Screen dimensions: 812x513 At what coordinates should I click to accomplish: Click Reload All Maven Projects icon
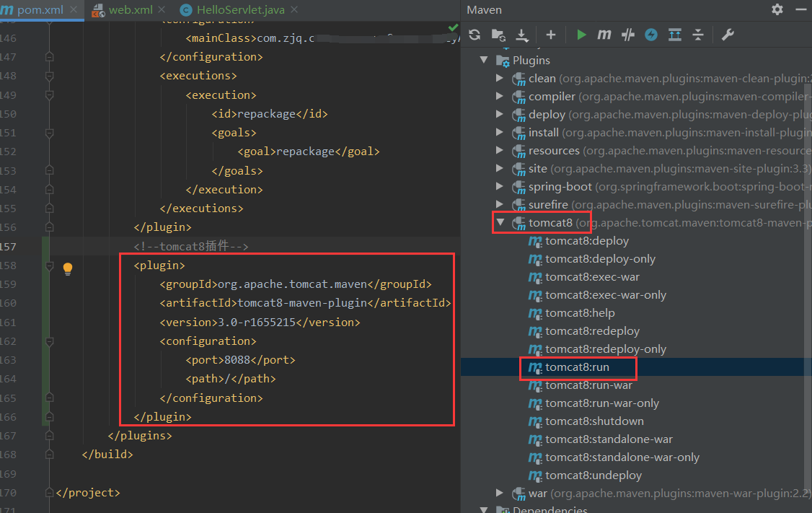tap(475, 35)
